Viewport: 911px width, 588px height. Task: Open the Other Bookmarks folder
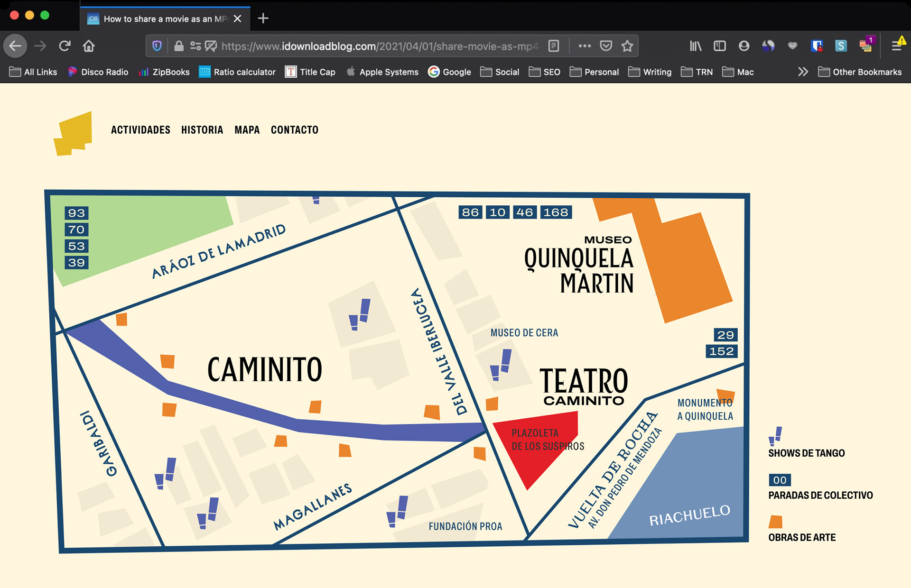[860, 72]
